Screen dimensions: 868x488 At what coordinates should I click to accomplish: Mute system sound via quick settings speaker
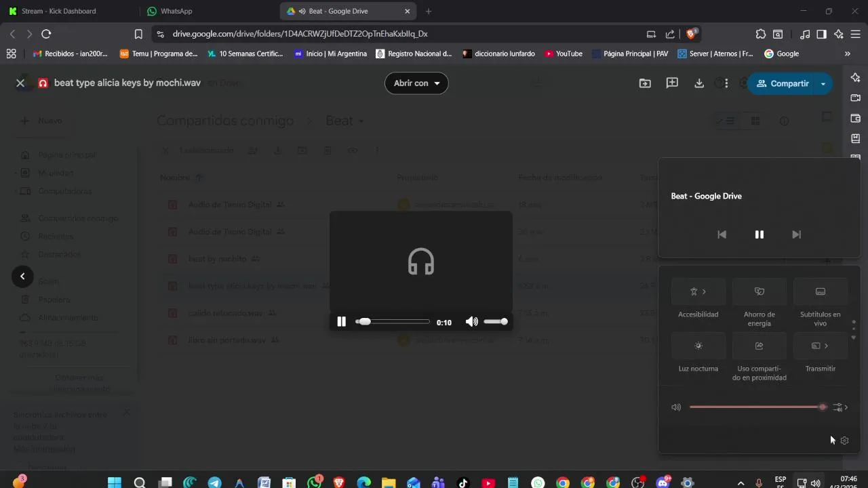point(676,407)
